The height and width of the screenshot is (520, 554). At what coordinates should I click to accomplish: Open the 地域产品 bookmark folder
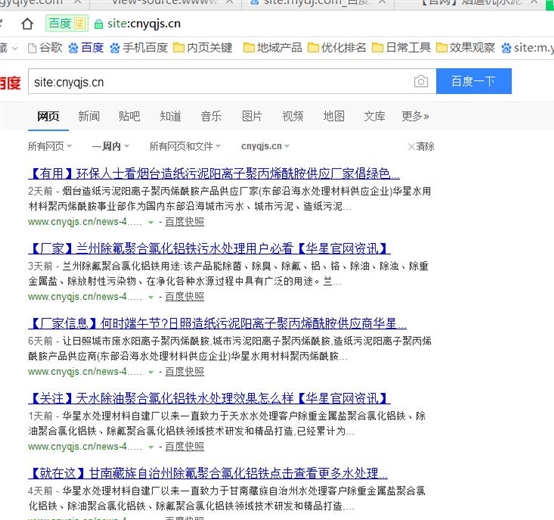pos(273,47)
